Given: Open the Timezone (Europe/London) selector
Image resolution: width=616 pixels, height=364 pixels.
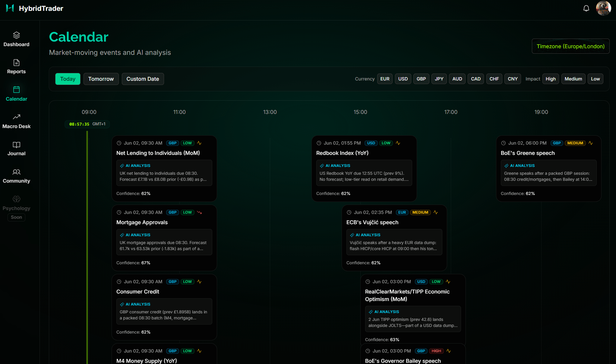Looking at the screenshot, I should [x=570, y=46].
